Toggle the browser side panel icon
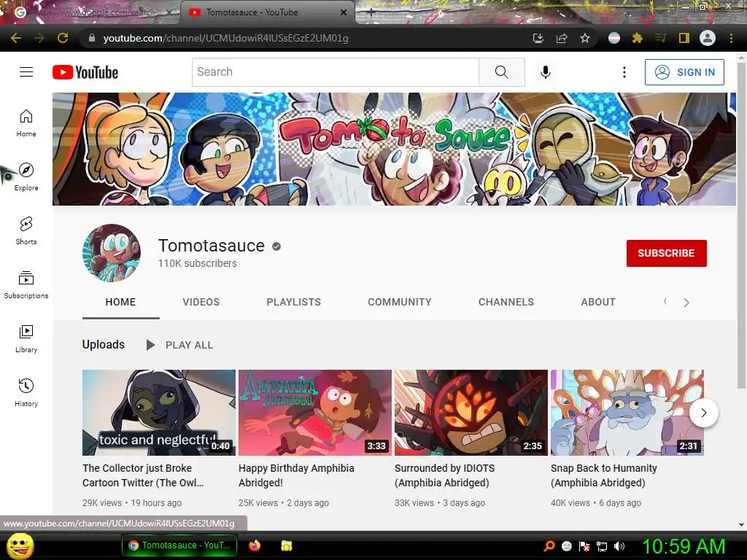The width and height of the screenshot is (747, 560). (684, 38)
